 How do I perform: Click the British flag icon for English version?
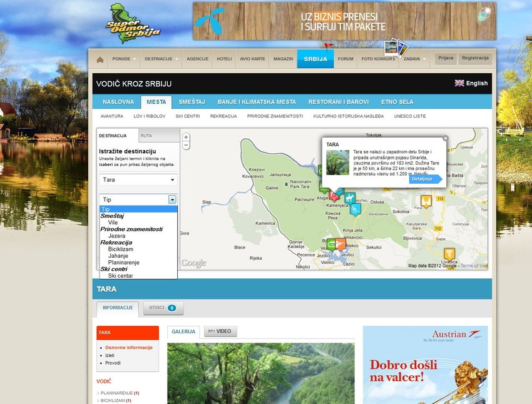(459, 83)
